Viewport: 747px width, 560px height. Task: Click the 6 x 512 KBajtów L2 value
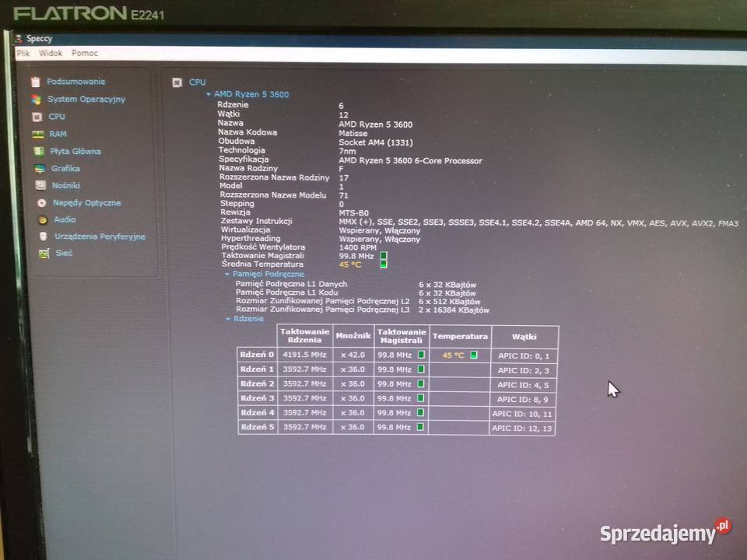(450, 302)
